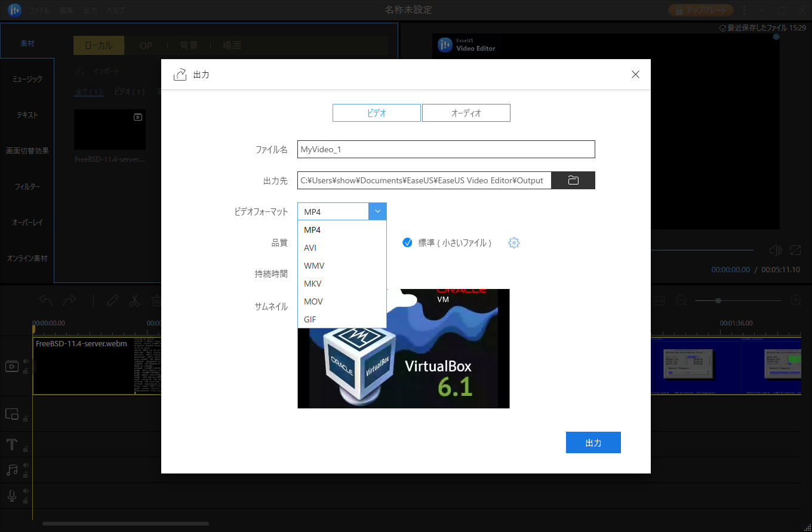Click the blue 出力 export button
Screen dimensions: 812x532
coord(593,442)
